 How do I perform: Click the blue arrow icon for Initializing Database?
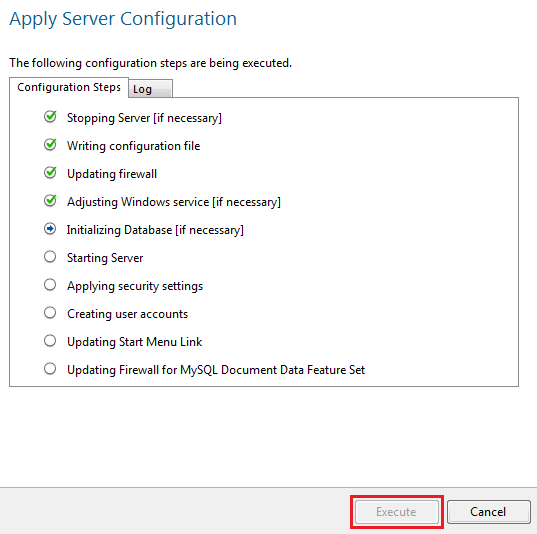(50, 229)
